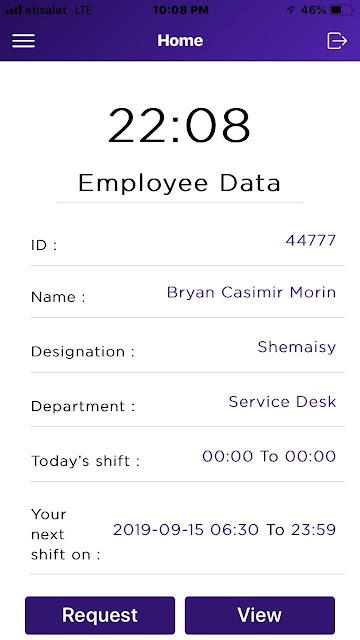Tap the 10:08 PM status bar time
The height and width of the screenshot is (640, 360).
(180, 10)
